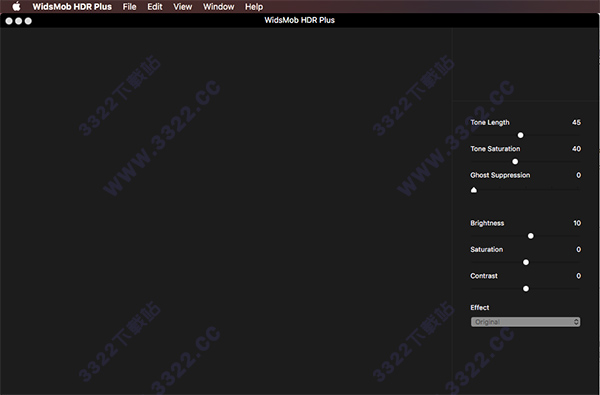600x395 pixels.
Task: Click the Tone Length value 45
Action: click(576, 122)
